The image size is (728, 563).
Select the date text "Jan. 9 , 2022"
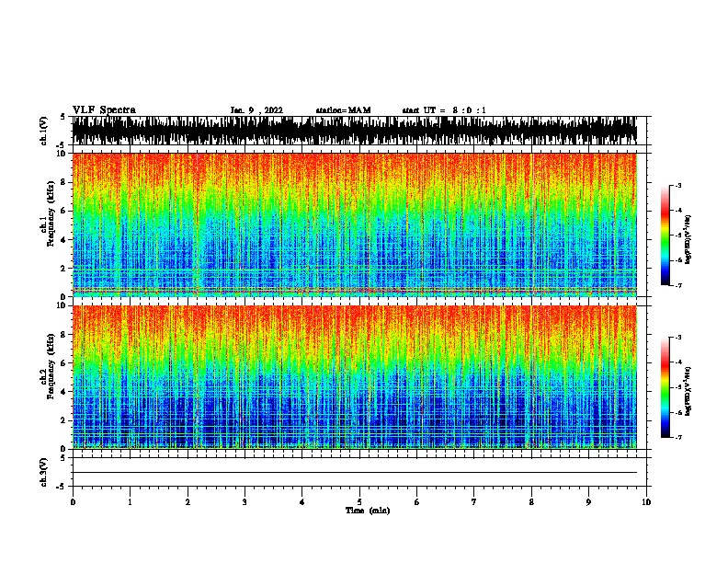[x=256, y=110]
